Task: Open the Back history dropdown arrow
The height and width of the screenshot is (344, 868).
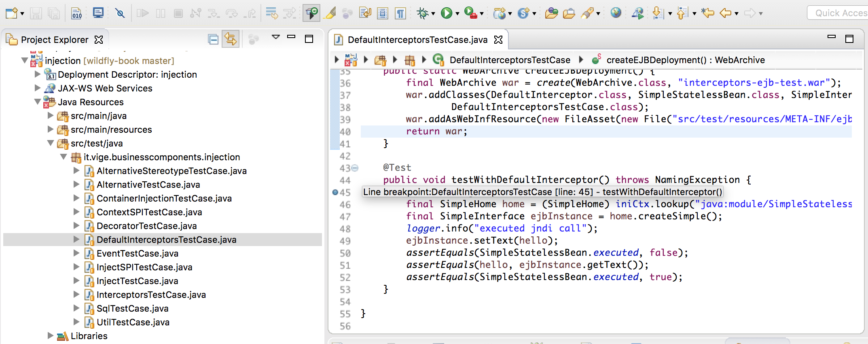Action: (737, 14)
